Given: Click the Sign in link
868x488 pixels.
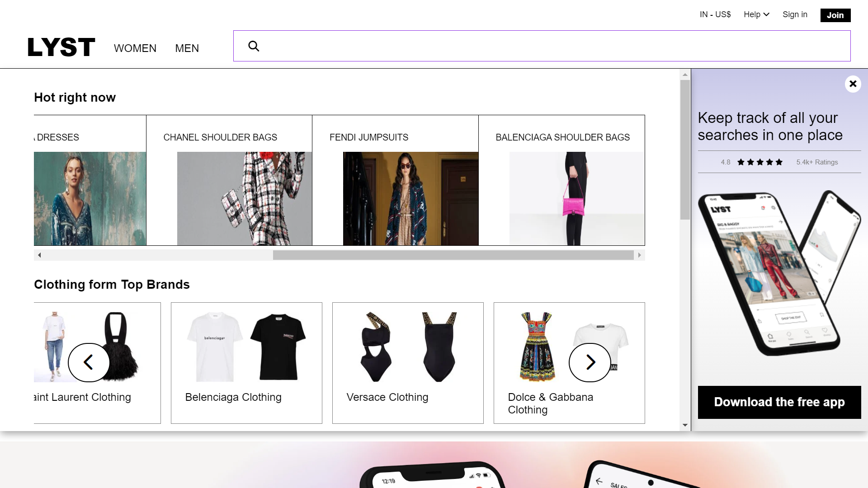Looking at the screenshot, I should (x=795, y=14).
